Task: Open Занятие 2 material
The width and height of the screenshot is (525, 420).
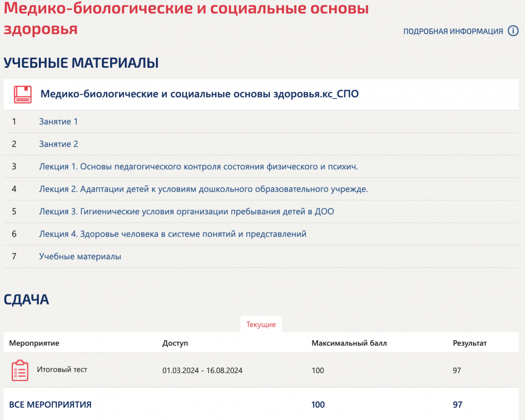Action: point(59,144)
